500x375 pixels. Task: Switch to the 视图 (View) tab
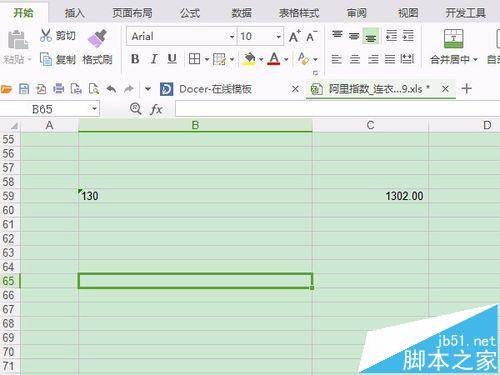click(x=408, y=13)
